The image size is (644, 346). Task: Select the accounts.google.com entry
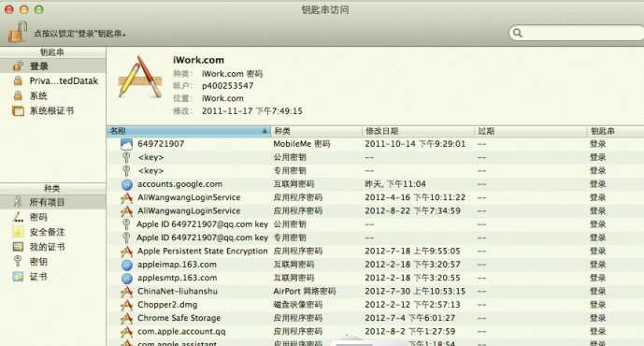[376, 184]
